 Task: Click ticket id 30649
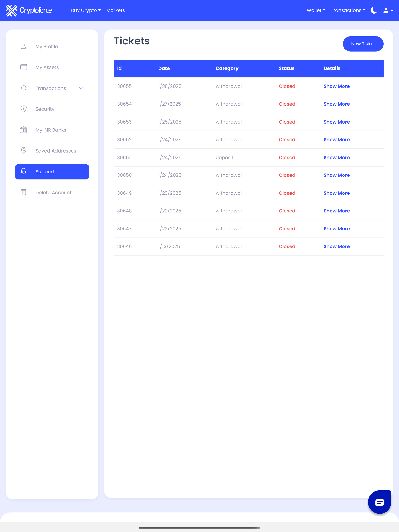point(124,193)
